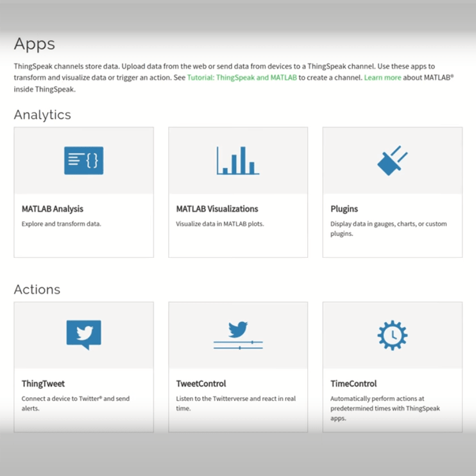
Task: Click the MATLAB Analysis title
Action: pos(52,209)
